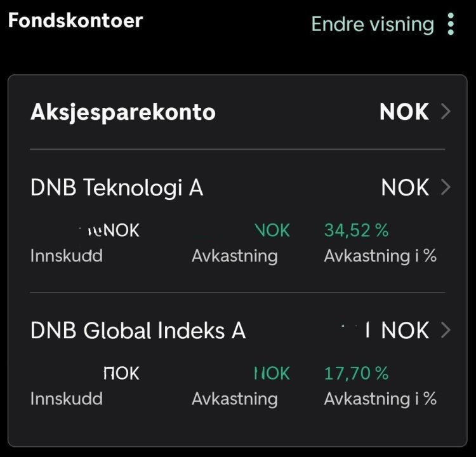Select the Aksjesparekonto account title
The image size is (476, 457).
pyautogui.click(x=123, y=112)
